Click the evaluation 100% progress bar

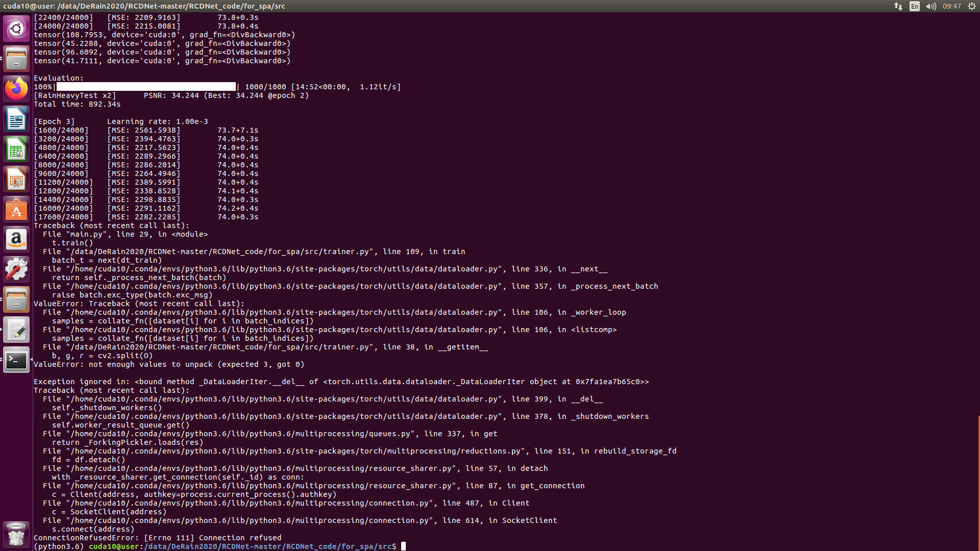[x=146, y=87]
